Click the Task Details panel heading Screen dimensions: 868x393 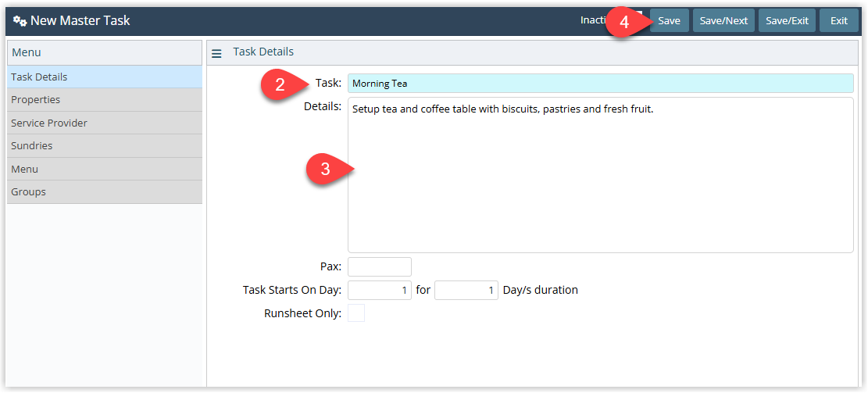263,52
